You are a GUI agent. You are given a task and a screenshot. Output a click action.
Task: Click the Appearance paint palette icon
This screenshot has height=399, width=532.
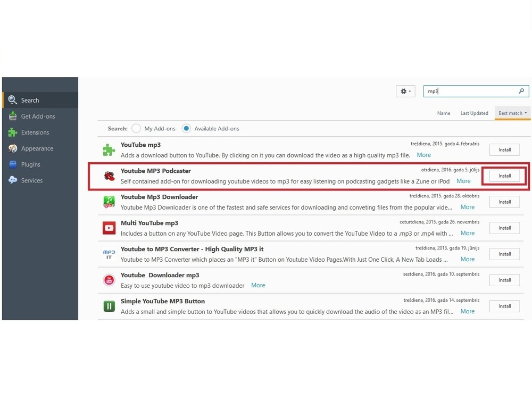coord(13,148)
